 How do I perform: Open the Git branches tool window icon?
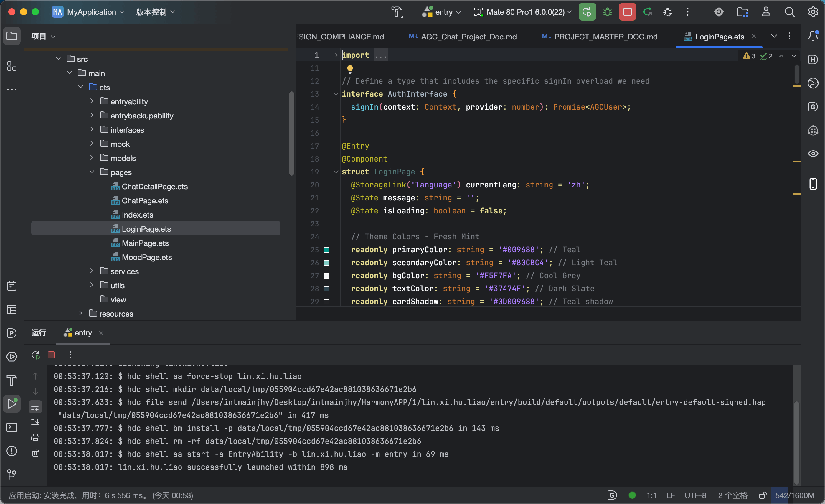[12, 474]
